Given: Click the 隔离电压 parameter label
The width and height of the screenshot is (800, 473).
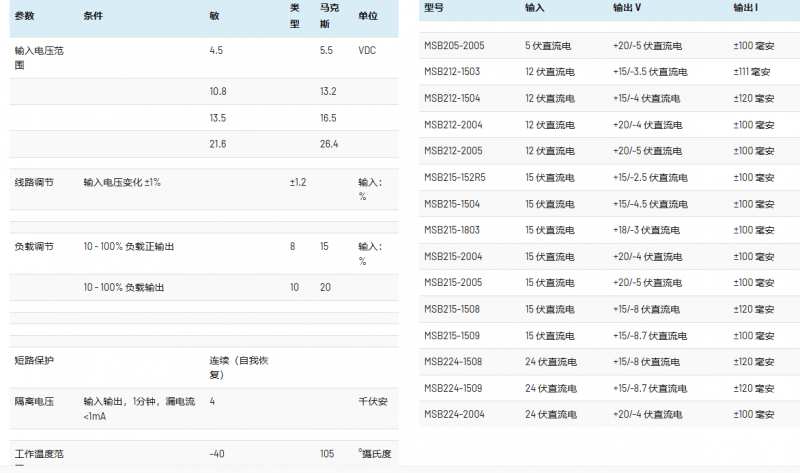Looking at the screenshot, I should (34, 402).
